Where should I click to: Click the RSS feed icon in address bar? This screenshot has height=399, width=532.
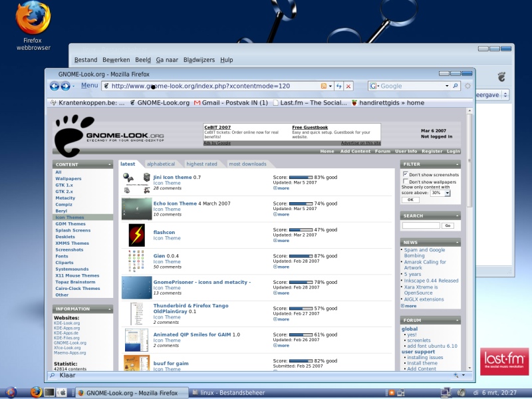click(324, 86)
